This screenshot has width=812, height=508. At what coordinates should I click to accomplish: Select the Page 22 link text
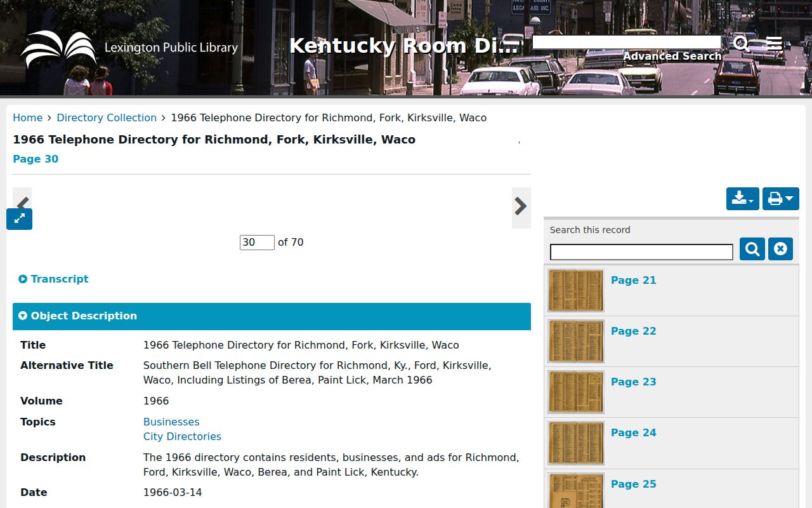point(634,331)
